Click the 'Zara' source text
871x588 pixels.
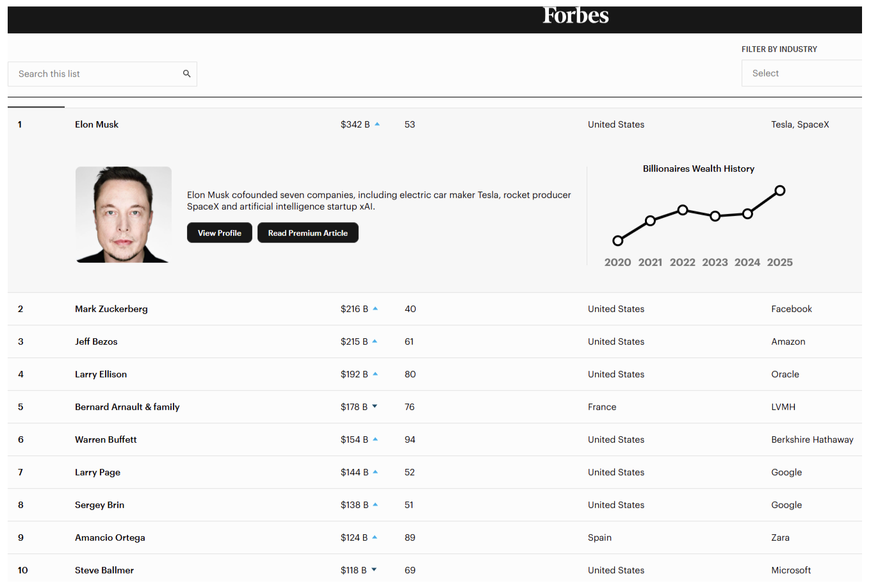click(x=780, y=537)
